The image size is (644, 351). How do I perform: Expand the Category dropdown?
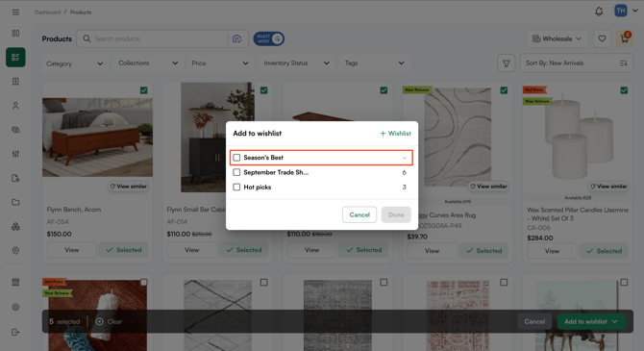pos(74,63)
